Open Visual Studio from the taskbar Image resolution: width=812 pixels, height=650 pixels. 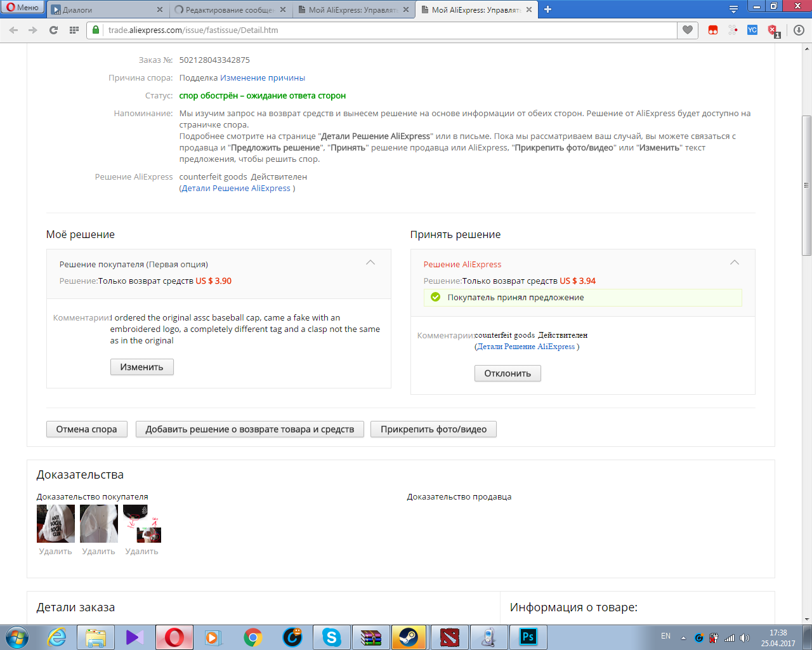(135, 637)
